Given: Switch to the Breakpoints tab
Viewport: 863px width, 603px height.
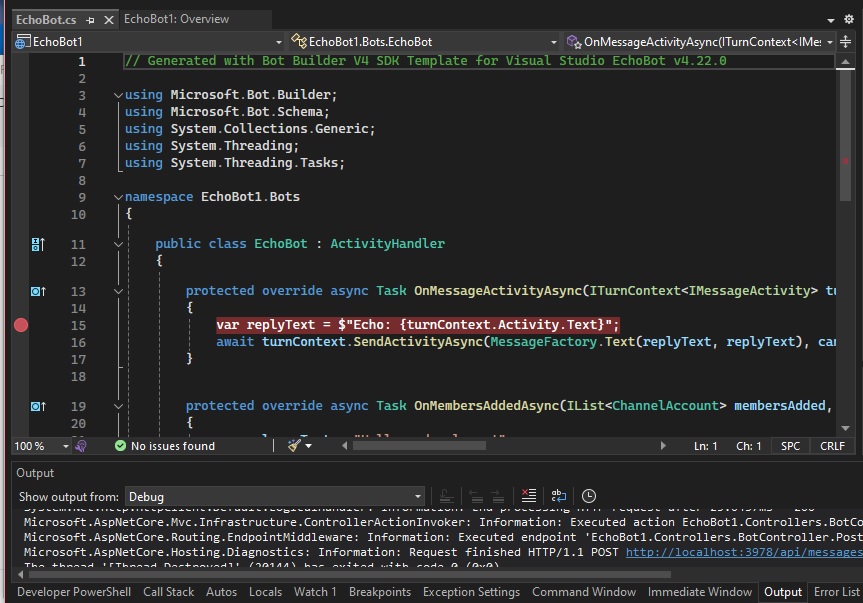Looking at the screenshot, I should (x=379, y=592).
